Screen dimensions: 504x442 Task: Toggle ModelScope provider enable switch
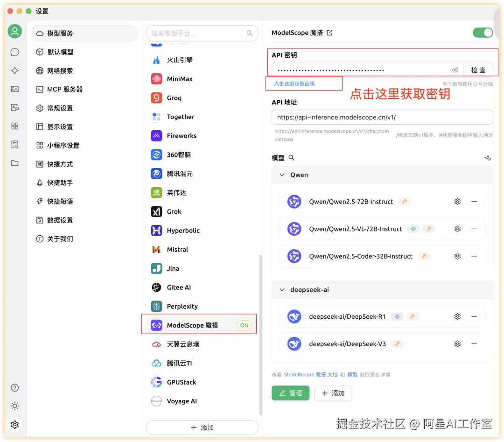click(483, 33)
